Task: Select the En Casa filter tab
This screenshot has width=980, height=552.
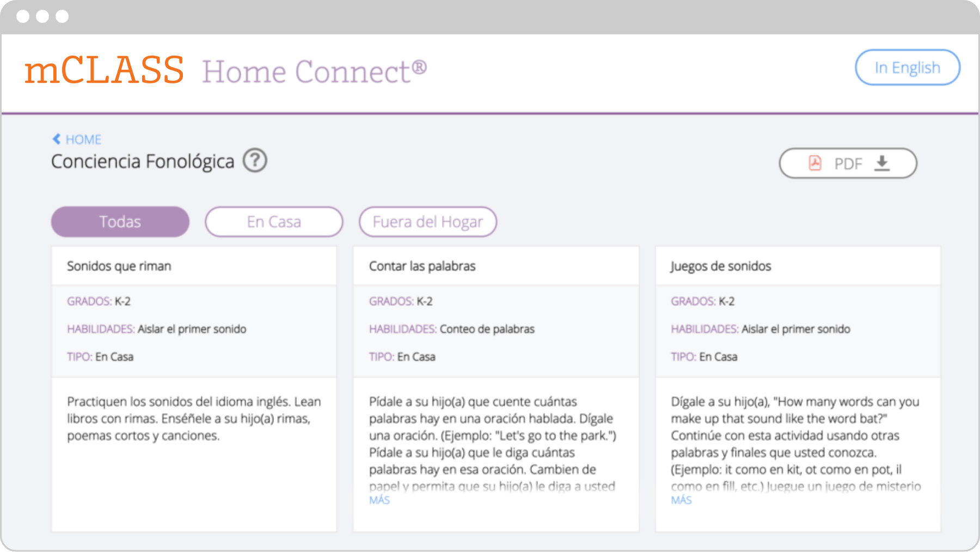Action: coord(274,222)
